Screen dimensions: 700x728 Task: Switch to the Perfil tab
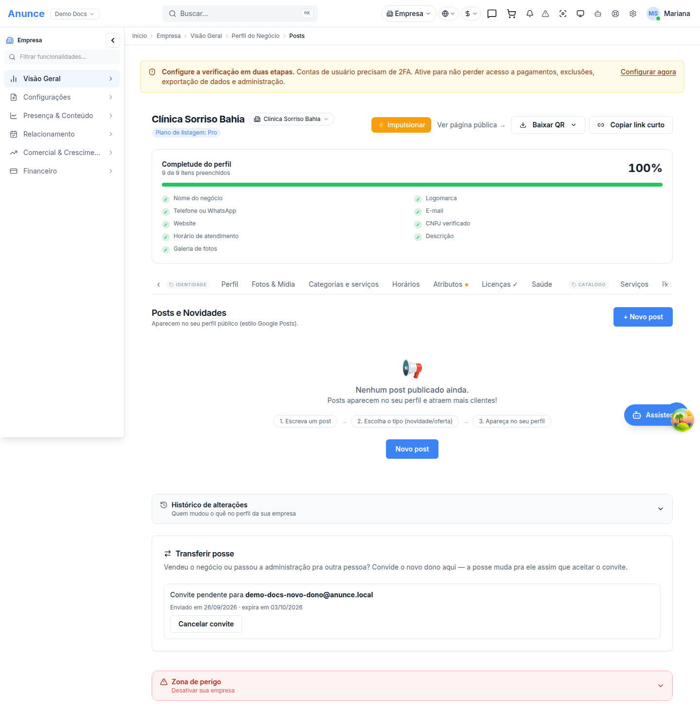(x=229, y=284)
